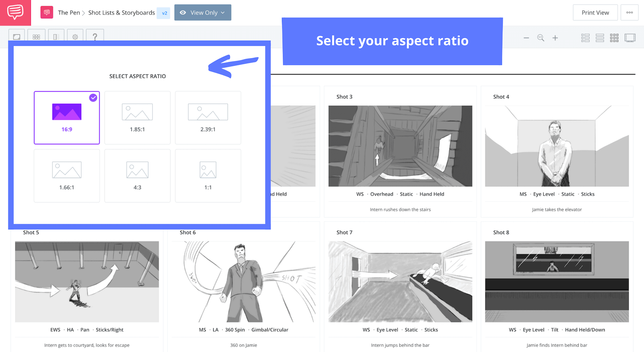Click the Shot 4 title
Image resolution: width=644 pixels, height=352 pixels.
[501, 97]
